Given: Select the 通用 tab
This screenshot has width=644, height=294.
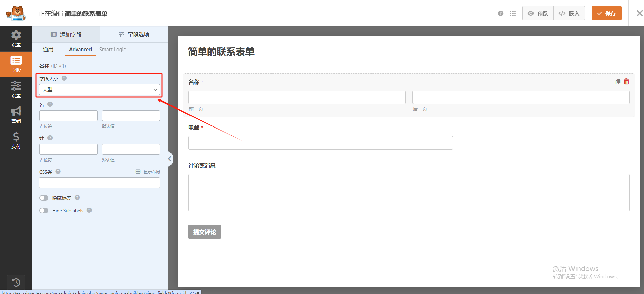Looking at the screenshot, I should tap(48, 50).
